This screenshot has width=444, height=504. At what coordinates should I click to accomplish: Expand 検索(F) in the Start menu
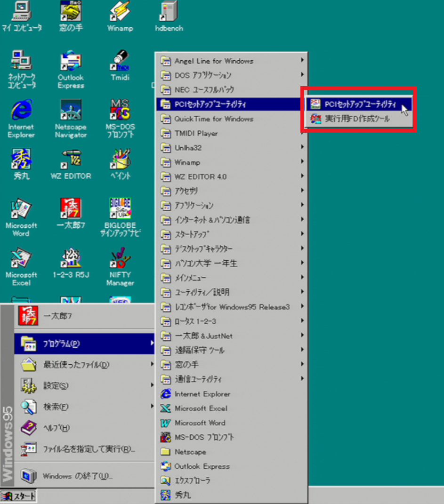84,407
